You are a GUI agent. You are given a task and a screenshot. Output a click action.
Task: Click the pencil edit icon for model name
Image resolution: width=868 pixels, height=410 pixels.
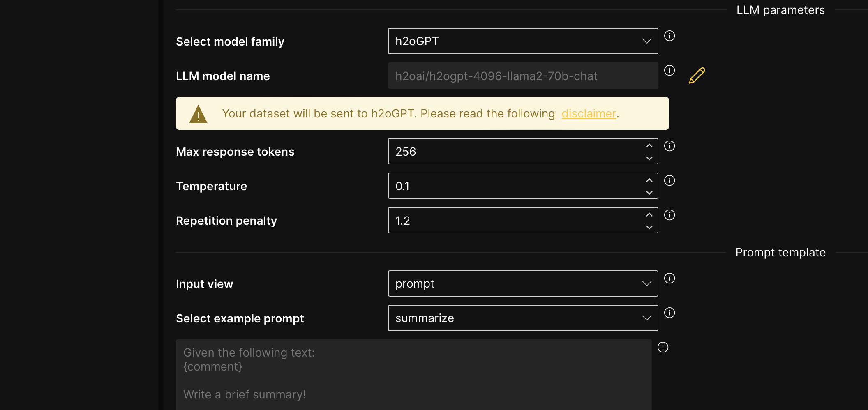(x=697, y=76)
